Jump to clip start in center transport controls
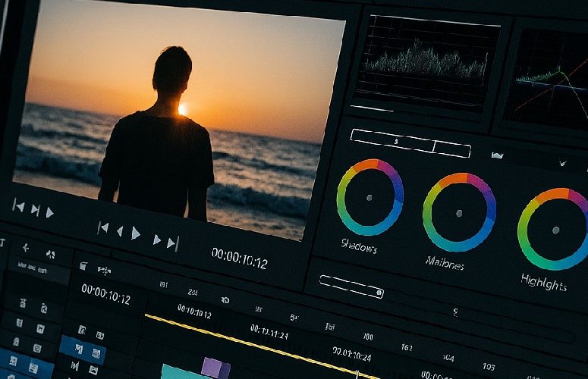 (x=103, y=228)
